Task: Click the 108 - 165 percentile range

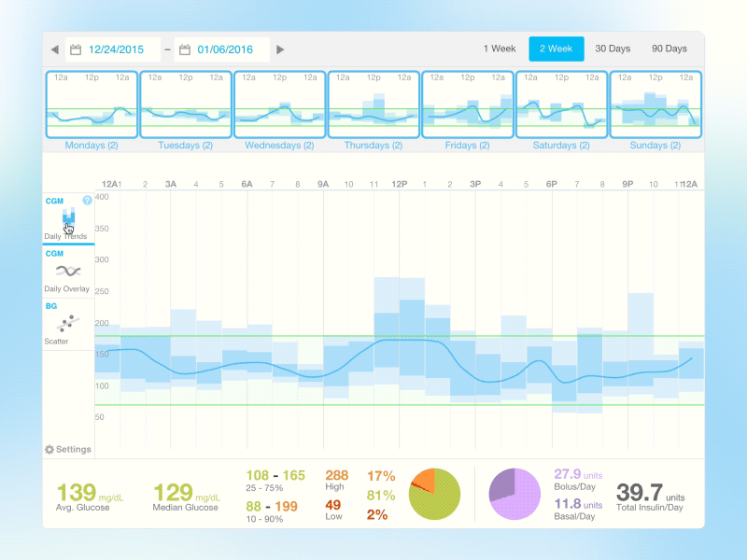Action: click(275, 475)
